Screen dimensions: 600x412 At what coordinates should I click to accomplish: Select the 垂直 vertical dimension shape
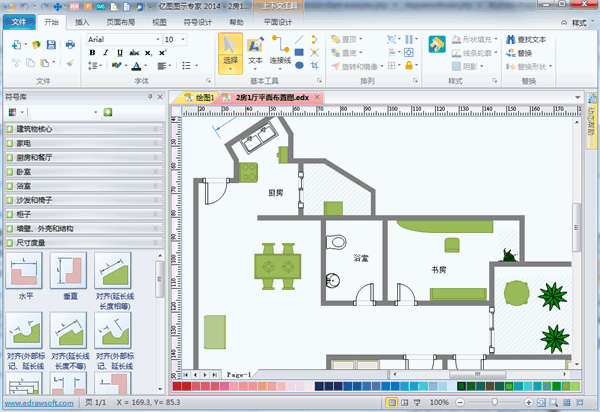pos(69,276)
